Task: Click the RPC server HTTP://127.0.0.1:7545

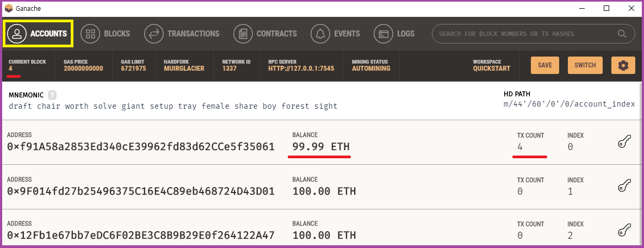Action: (x=301, y=69)
